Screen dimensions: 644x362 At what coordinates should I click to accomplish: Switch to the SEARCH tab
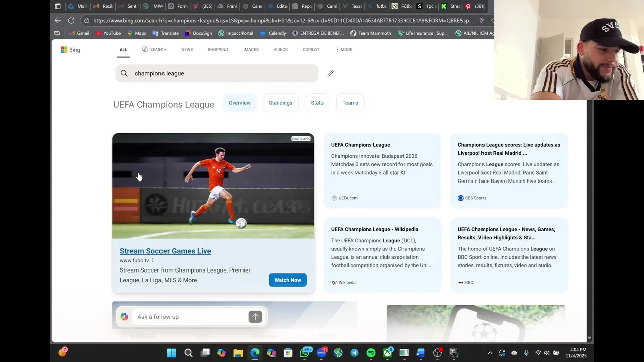(154, 49)
